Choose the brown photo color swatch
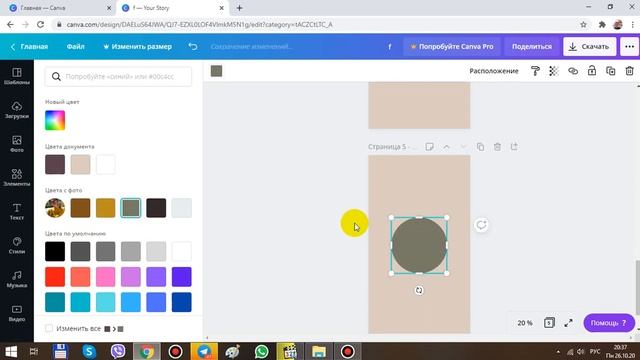The width and height of the screenshot is (640, 360). click(80, 208)
